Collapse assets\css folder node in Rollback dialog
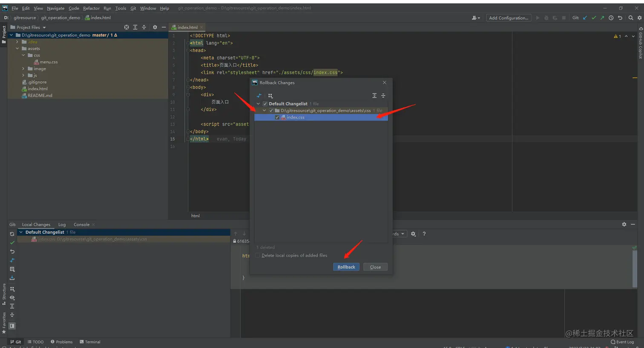This screenshot has width=644, height=348. 264,111
